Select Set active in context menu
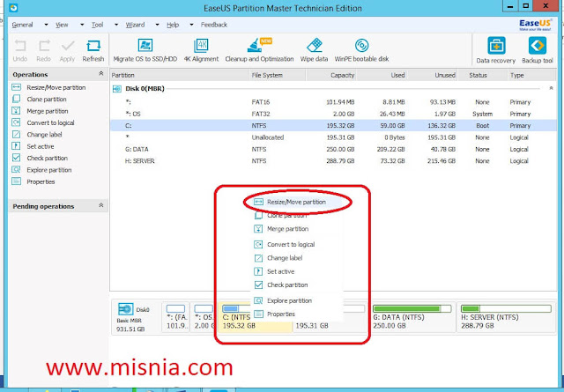The image size is (564, 392). click(x=274, y=271)
